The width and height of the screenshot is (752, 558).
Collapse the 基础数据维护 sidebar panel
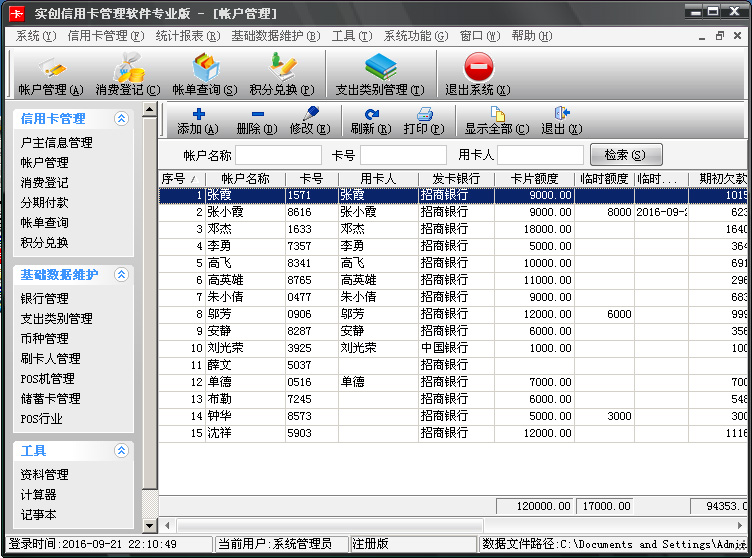click(x=121, y=275)
